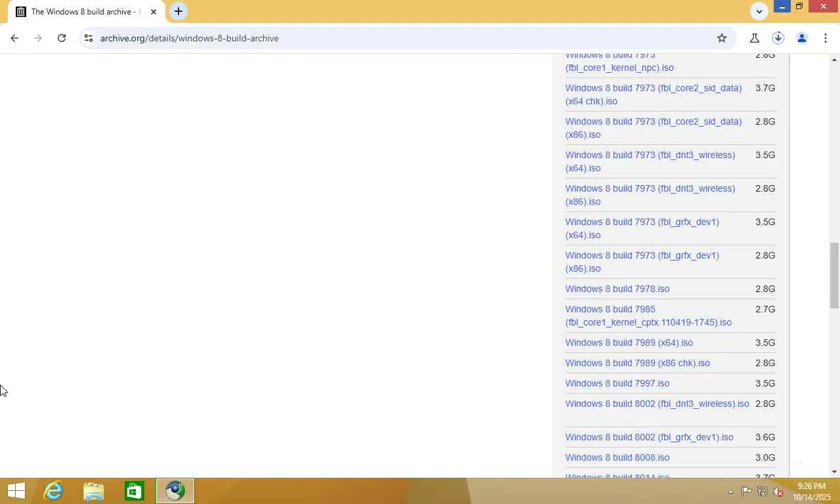This screenshot has width=840, height=504.
Task: Click 3.7G size of core2_sid_data x64 chk
Action: (x=765, y=88)
